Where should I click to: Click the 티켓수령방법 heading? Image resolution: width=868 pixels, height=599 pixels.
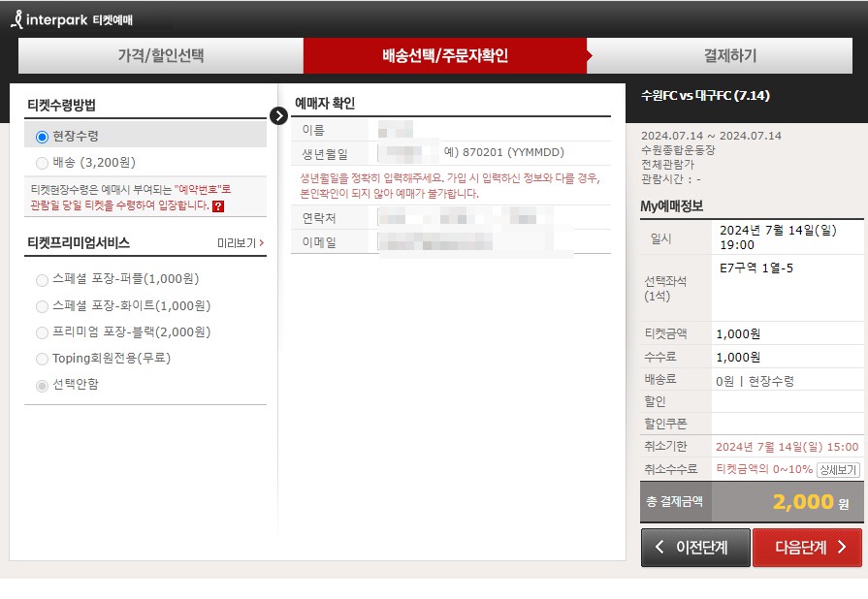click(61, 105)
